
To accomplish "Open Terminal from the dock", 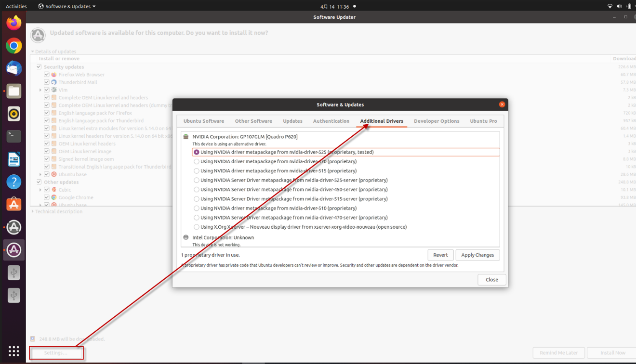I will tap(14, 136).
